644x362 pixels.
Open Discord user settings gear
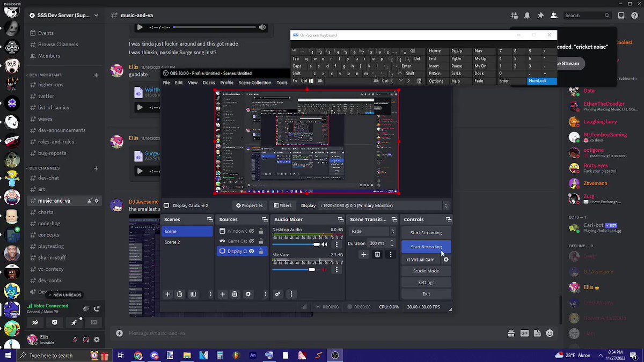coord(97,339)
